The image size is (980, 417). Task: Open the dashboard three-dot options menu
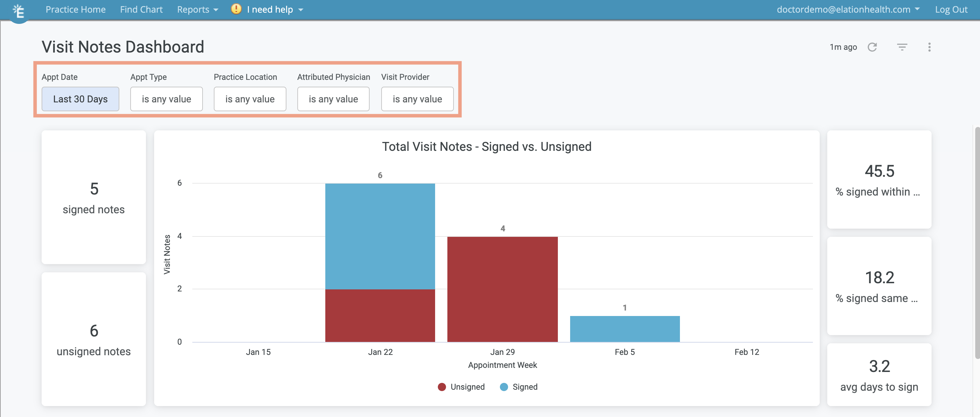coord(930,47)
